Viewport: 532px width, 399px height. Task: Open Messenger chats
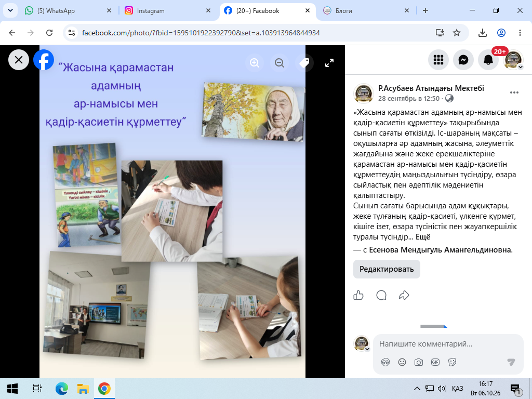point(463,60)
